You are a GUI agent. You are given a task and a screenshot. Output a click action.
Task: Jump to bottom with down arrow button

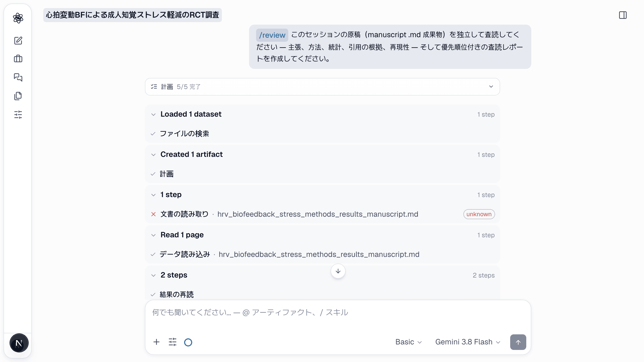click(338, 271)
